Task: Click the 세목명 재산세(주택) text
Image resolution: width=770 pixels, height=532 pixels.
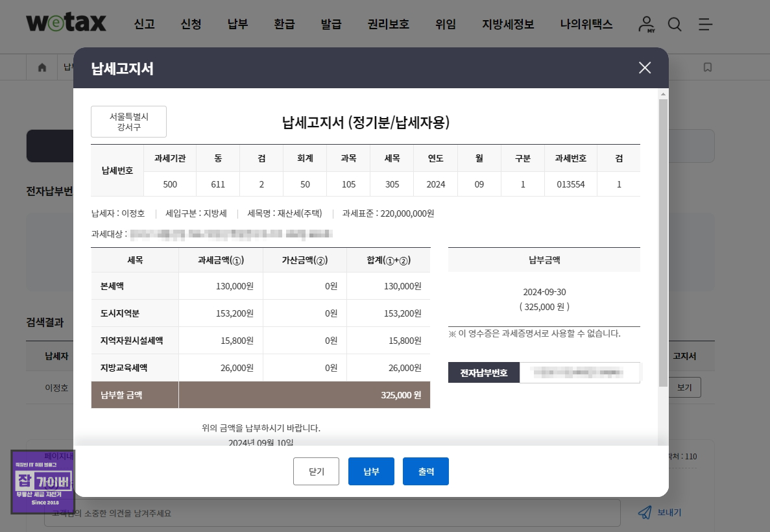Action: pyautogui.click(x=285, y=213)
